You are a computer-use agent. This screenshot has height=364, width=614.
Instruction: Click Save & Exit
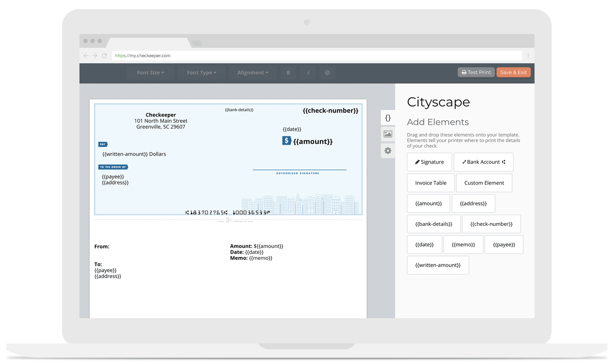[513, 72]
